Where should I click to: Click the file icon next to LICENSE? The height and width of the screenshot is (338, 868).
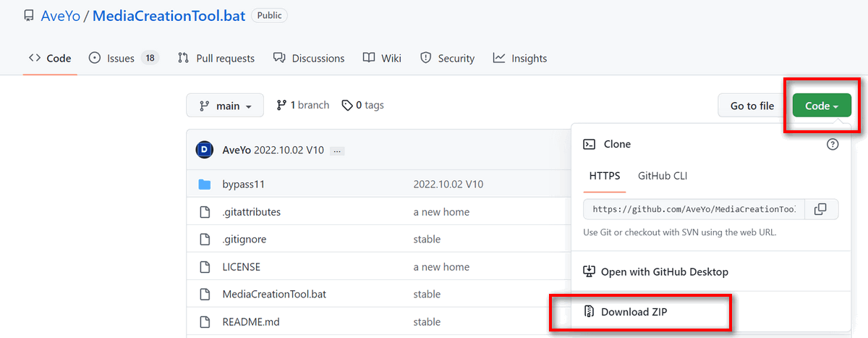tap(205, 266)
